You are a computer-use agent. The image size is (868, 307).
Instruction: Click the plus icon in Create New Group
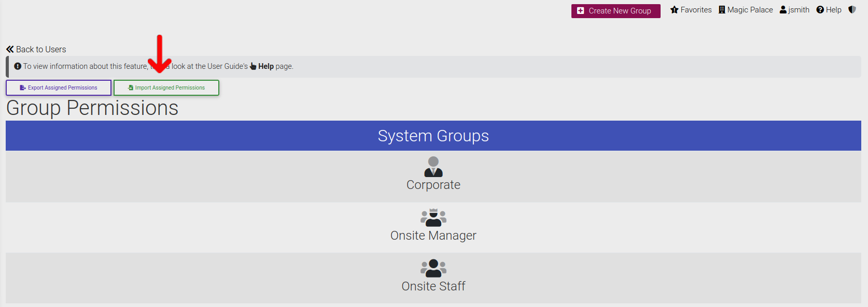pos(580,11)
